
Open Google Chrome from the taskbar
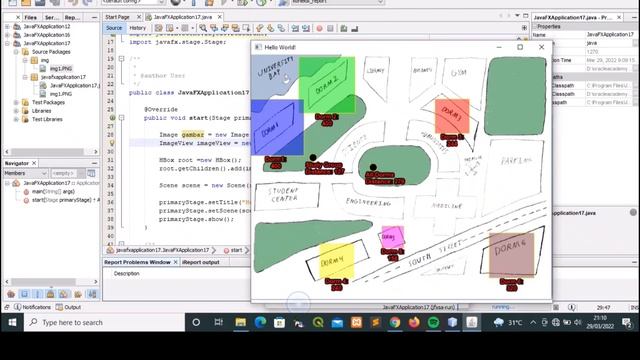[x=395, y=322]
